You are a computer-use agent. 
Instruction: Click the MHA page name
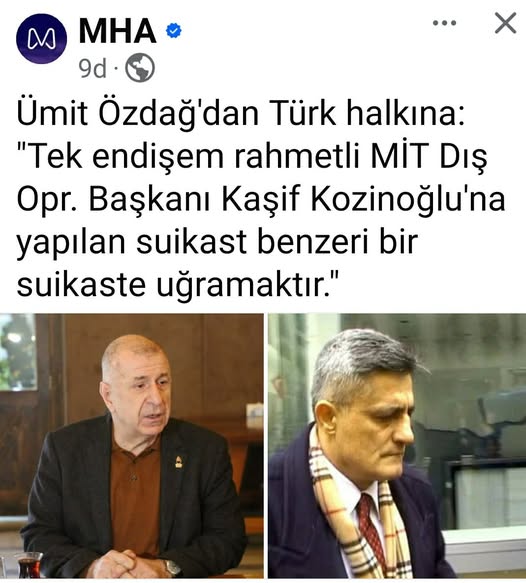117,31
